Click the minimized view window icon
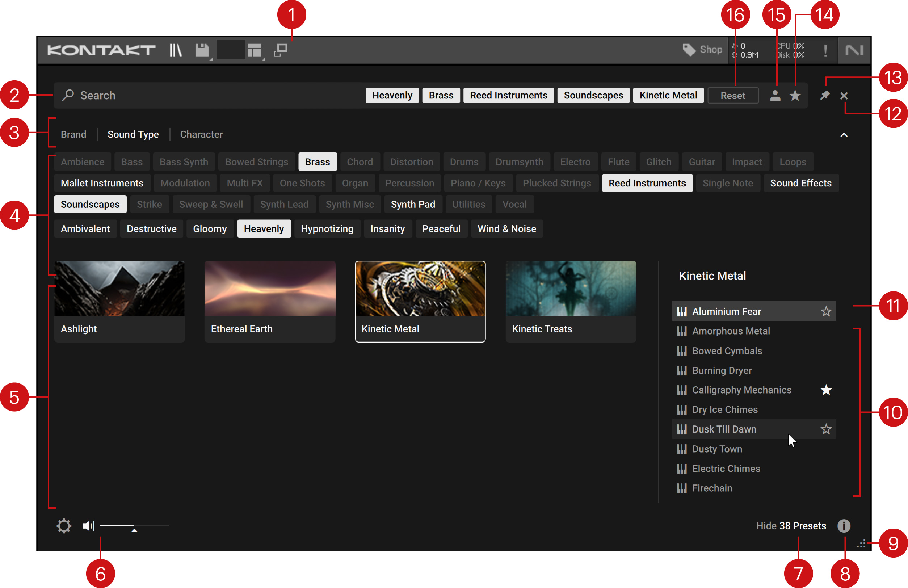Image resolution: width=908 pixels, height=588 pixels. [281, 50]
